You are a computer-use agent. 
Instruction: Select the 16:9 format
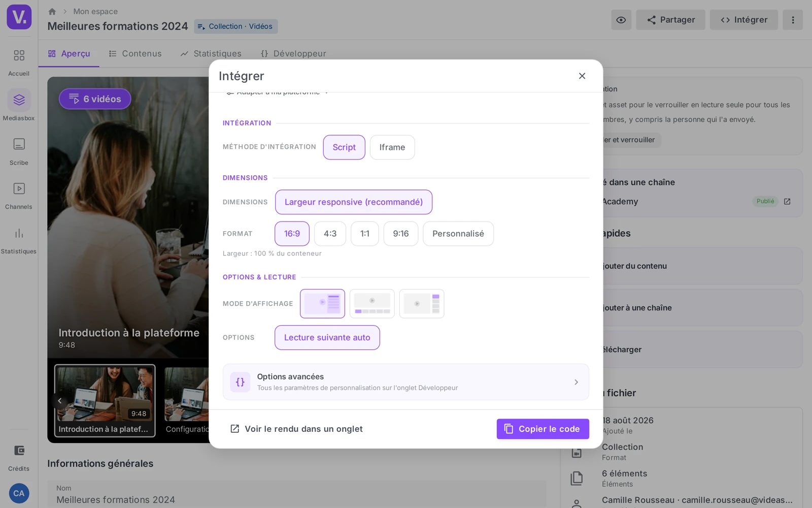click(292, 234)
